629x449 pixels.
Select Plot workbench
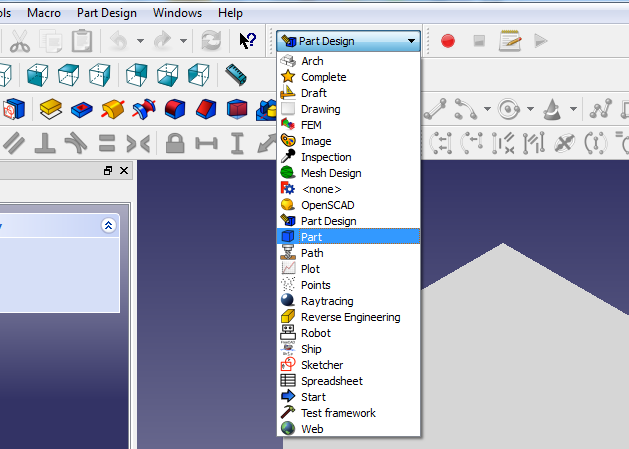tap(348, 269)
